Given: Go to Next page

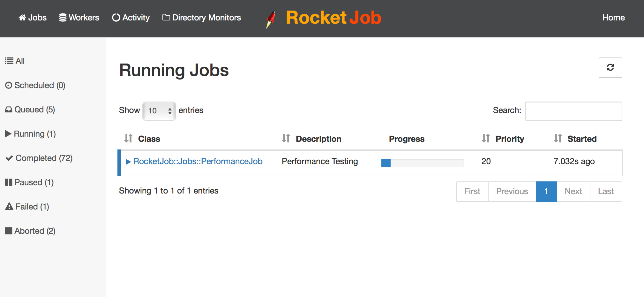Looking at the screenshot, I should (573, 191).
